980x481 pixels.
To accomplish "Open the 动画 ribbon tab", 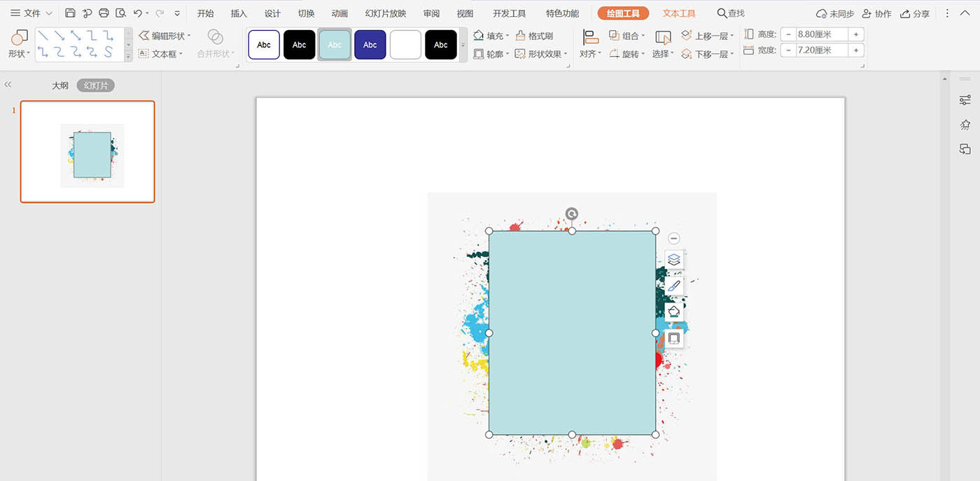I will coord(339,13).
